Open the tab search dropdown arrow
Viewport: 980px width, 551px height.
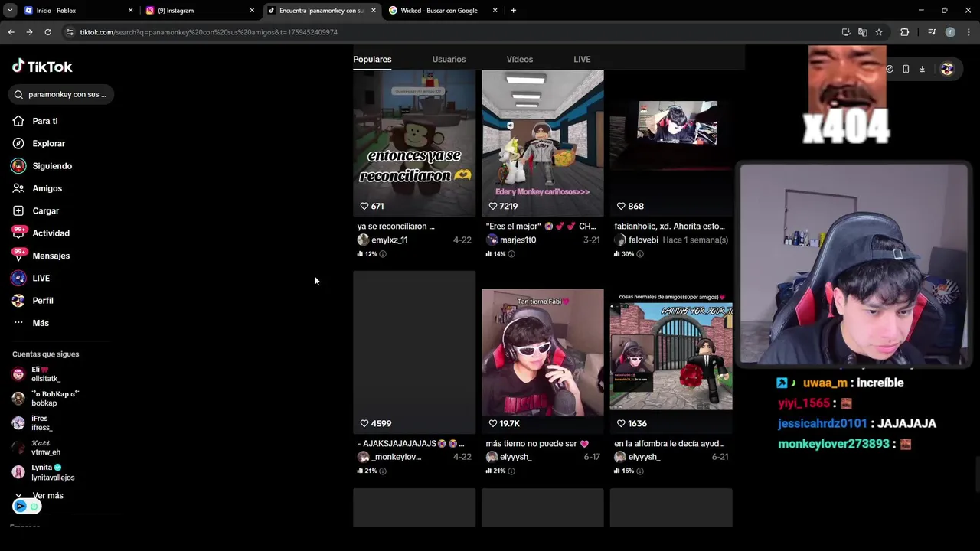coord(10,11)
